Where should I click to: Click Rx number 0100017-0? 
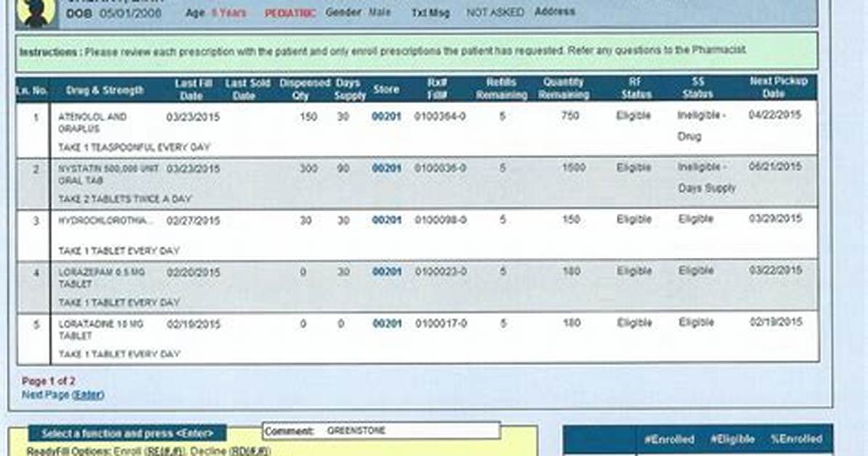click(x=441, y=324)
